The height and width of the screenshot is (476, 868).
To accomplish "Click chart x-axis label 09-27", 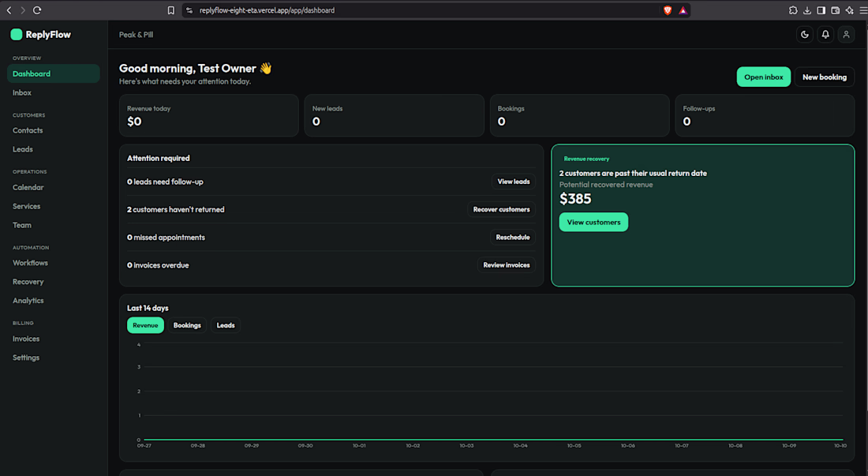I will (x=144, y=445).
